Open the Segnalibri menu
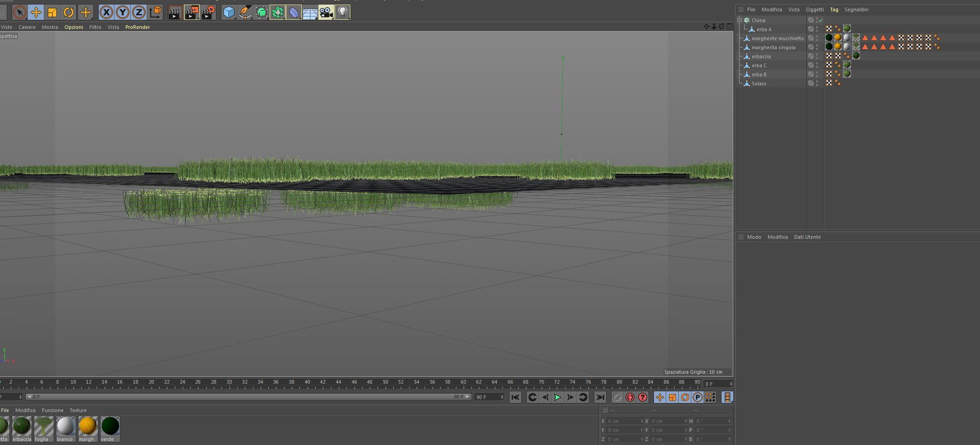 (x=856, y=9)
